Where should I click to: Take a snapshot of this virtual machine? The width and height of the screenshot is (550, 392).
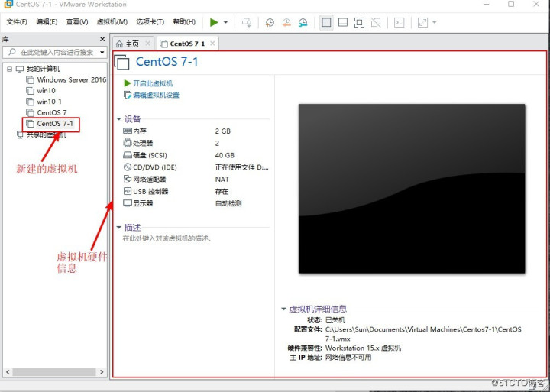(x=270, y=22)
